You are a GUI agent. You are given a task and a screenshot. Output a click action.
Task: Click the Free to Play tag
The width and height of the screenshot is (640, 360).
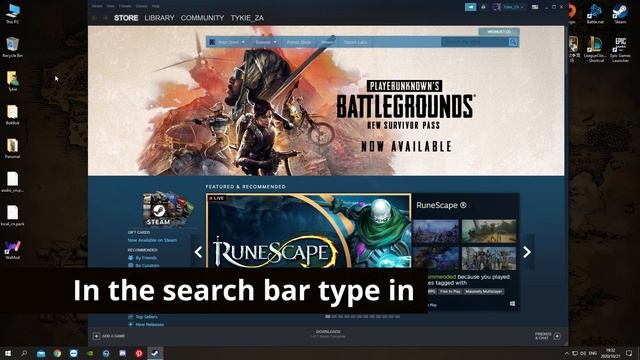(450, 291)
